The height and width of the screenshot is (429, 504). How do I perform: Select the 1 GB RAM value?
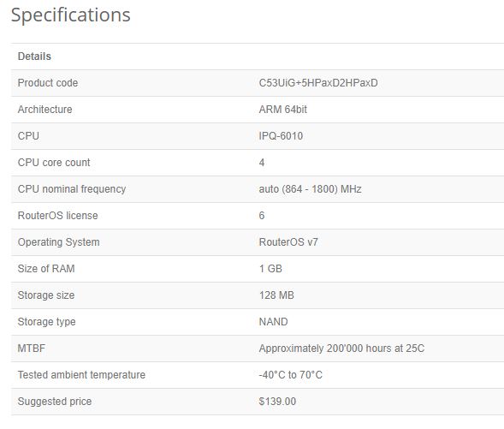click(270, 269)
